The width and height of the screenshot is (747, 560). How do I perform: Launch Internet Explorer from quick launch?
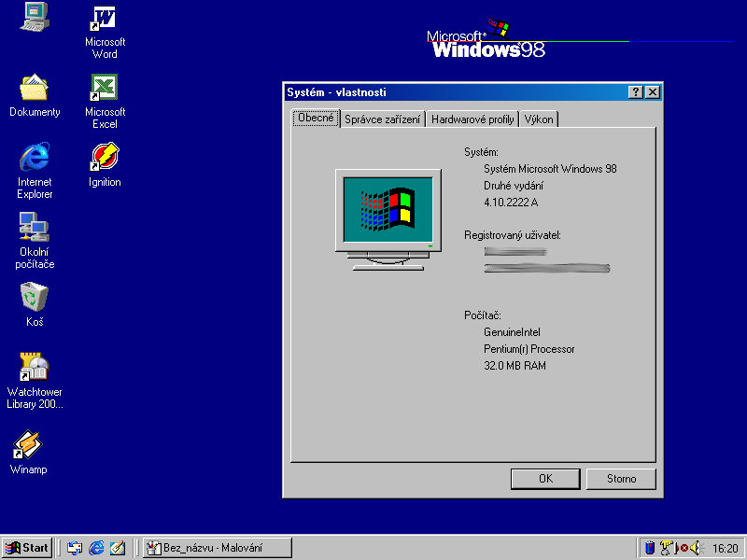pos(96,548)
